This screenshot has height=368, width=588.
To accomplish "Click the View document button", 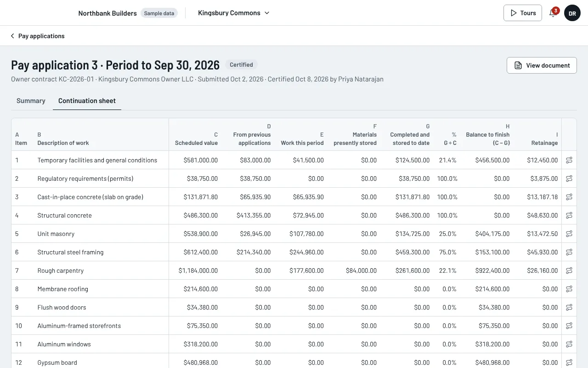I will [x=542, y=65].
